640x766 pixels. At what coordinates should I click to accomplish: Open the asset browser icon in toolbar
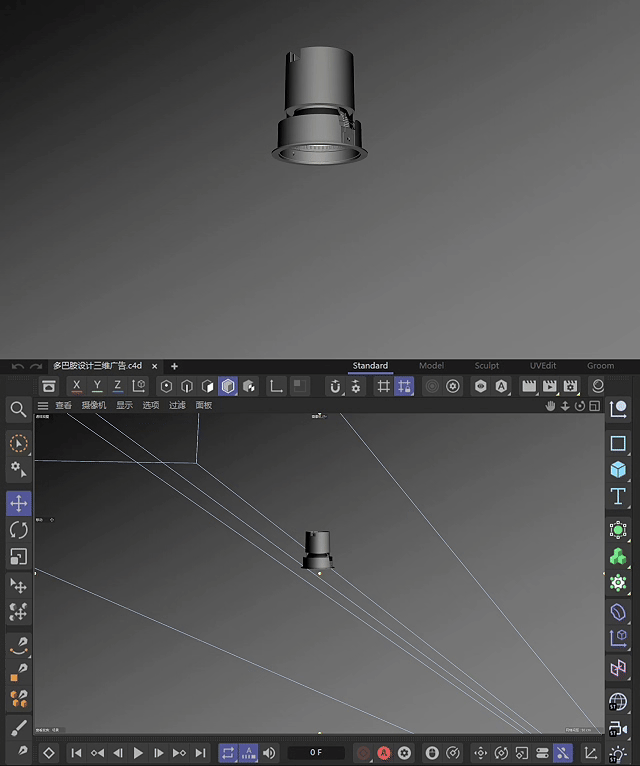pyautogui.click(x=49, y=386)
